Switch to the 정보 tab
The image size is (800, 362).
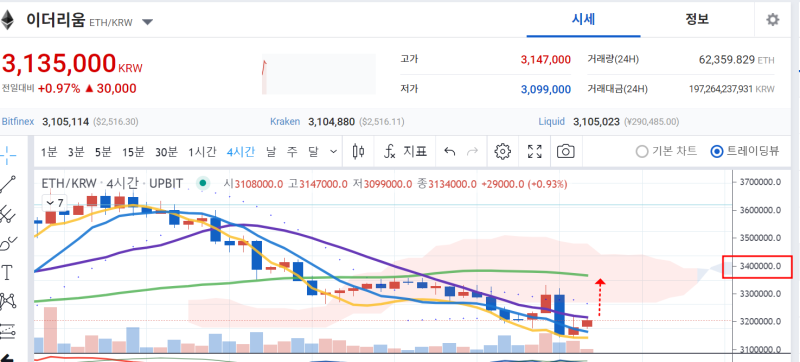click(x=696, y=20)
